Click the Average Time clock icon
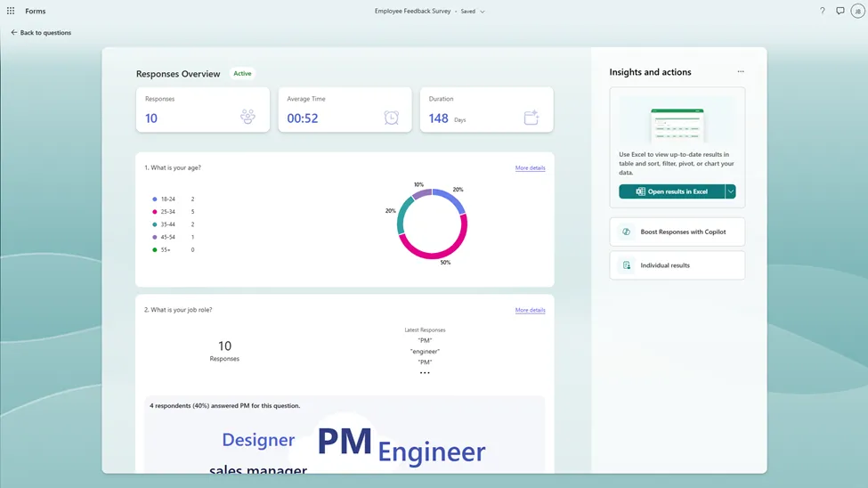This screenshot has height=488, width=868. tap(392, 118)
